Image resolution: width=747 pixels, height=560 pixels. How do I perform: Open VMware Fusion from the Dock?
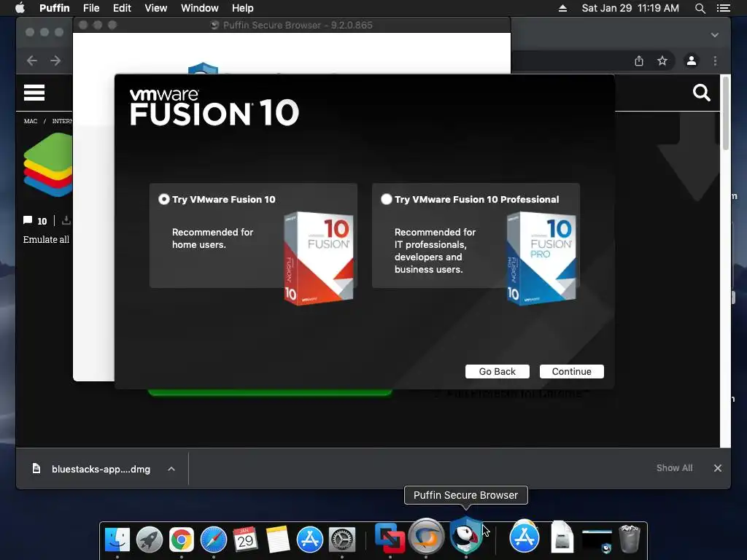(390, 538)
